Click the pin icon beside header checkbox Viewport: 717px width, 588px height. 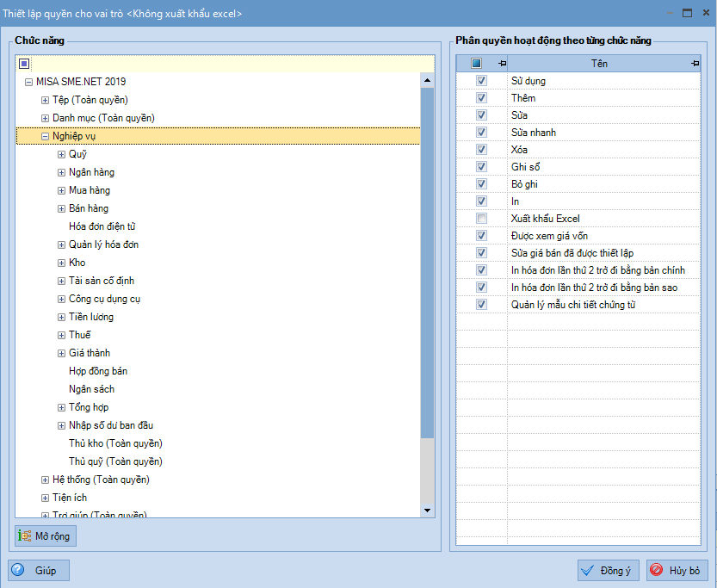pyautogui.click(x=502, y=64)
